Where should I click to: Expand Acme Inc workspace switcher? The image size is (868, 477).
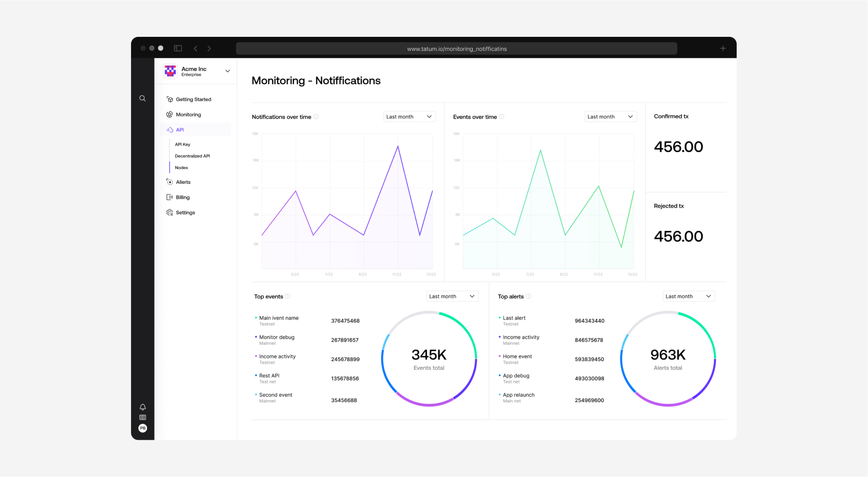click(x=228, y=71)
